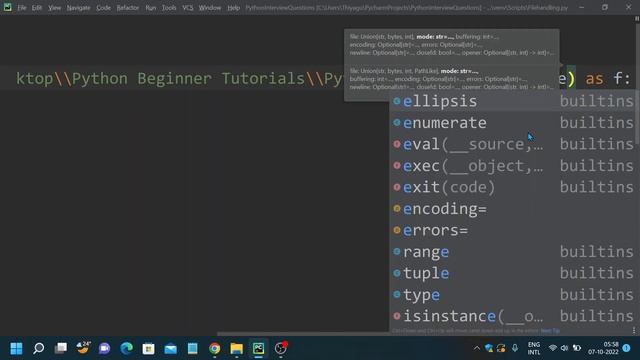This screenshot has height=360, width=640.
Task: Open the Windows Start menu
Action: tap(16, 348)
